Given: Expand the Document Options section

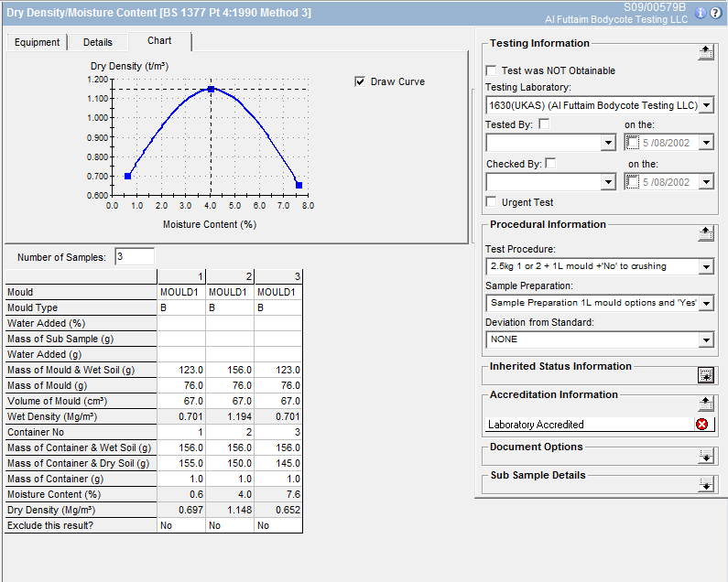Looking at the screenshot, I should click(x=705, y=456).
